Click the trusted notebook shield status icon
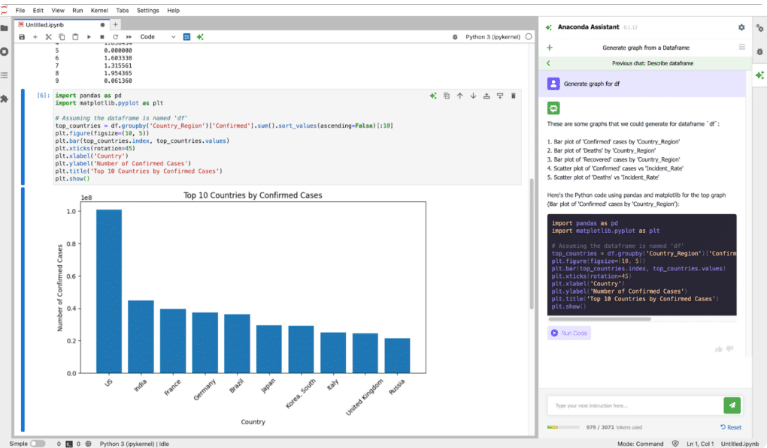 pos(675,444)
